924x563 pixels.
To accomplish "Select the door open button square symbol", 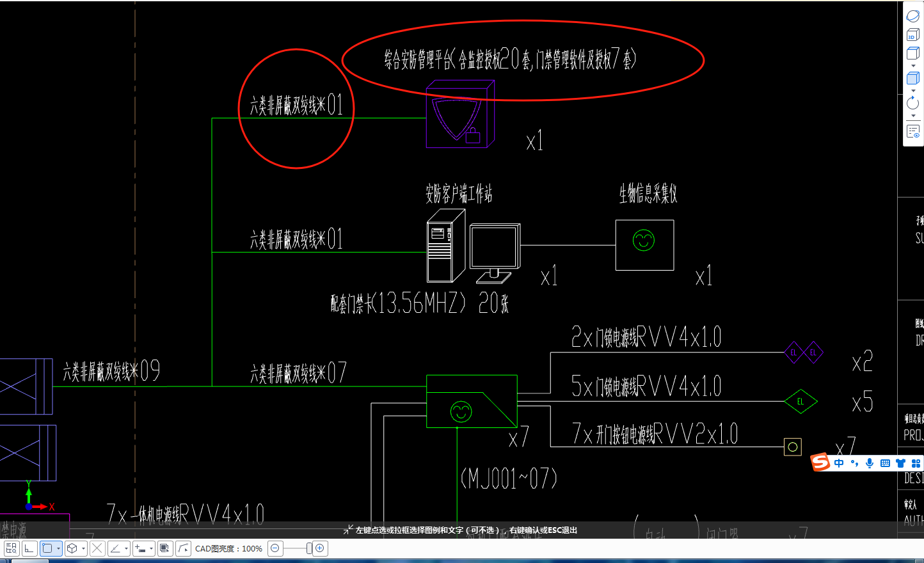I will point(793,447).
